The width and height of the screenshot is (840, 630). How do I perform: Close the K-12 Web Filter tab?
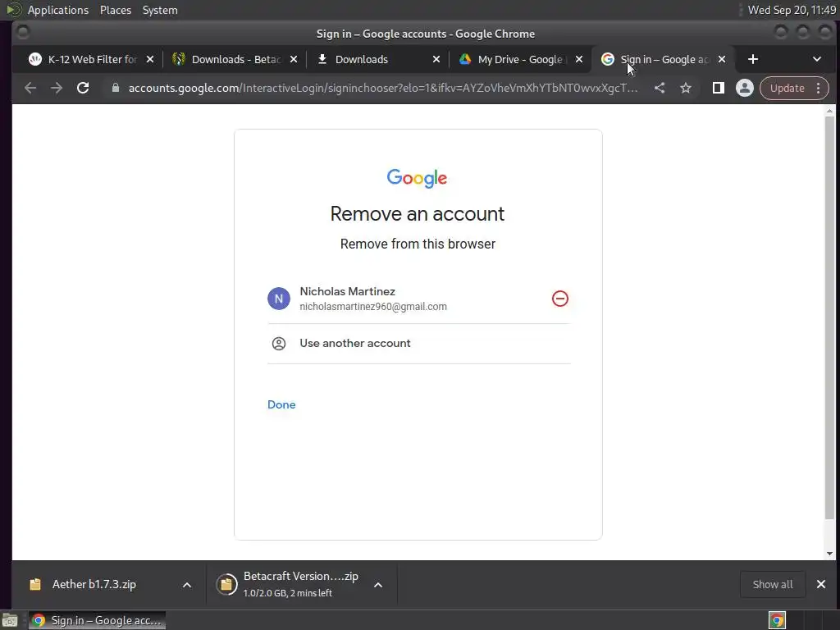150,59
